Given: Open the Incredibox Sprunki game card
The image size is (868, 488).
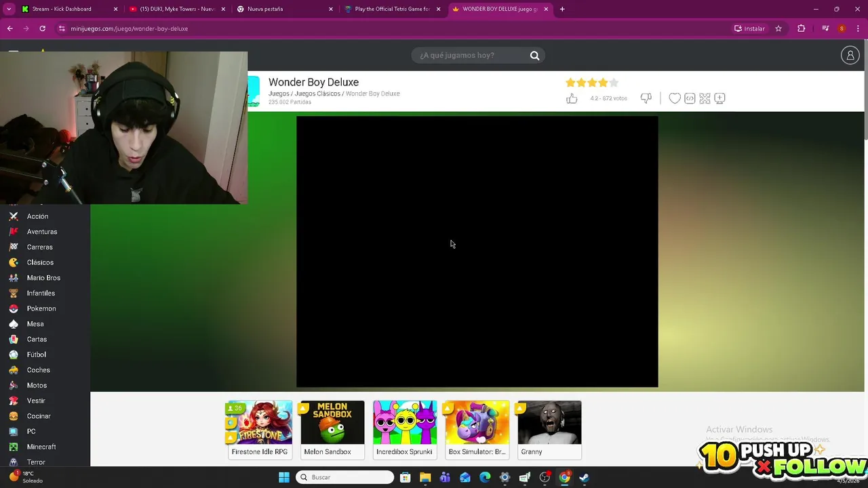Looking at the screenshot, I should point(405,430).
